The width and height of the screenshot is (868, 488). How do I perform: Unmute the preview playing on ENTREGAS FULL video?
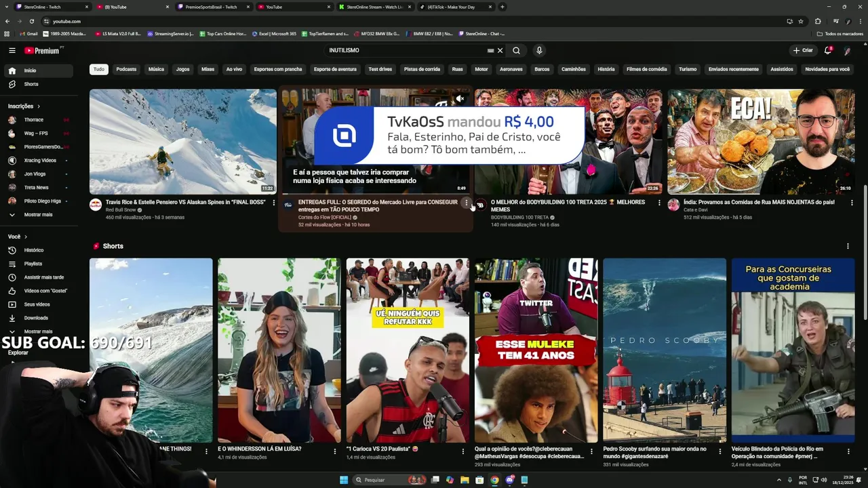click(460, 99)
